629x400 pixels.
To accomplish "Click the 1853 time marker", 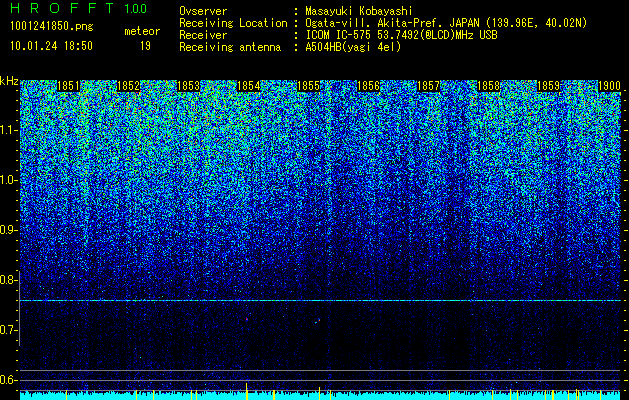I will click(189, 86).
